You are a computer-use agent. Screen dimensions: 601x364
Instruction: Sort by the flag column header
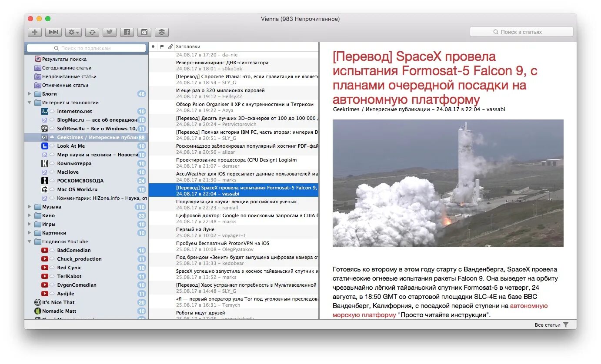click(162, 46)
